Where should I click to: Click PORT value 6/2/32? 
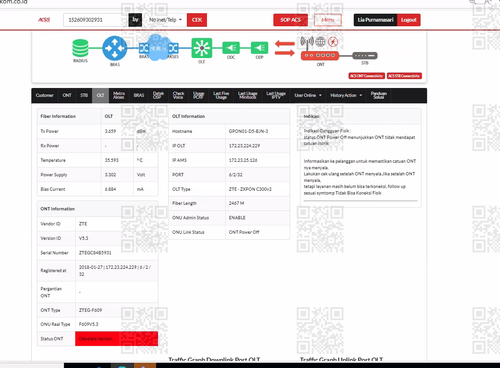click(236, 175)
